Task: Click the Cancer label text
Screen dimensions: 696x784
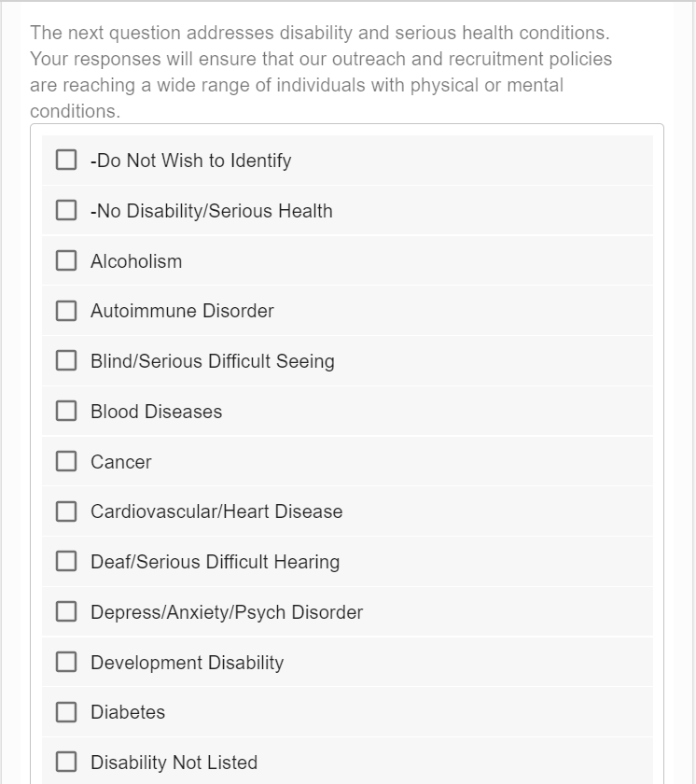Action: (x=120, y=462)
